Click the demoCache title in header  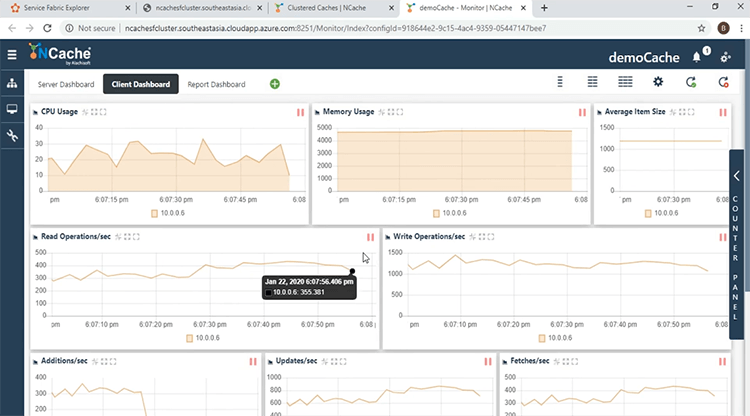pyautogui.click(x=644, y=57)
